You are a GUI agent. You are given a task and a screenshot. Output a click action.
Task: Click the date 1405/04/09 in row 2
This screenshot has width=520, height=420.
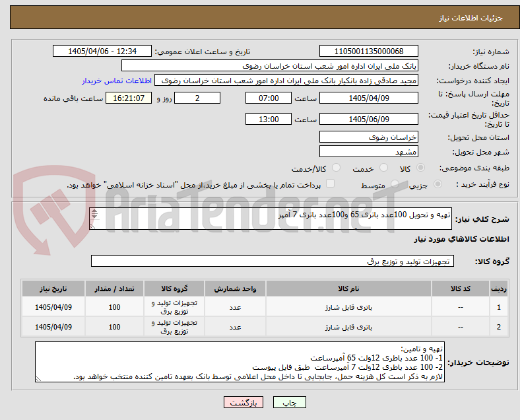pyautogui.click(x=53, y=327)
